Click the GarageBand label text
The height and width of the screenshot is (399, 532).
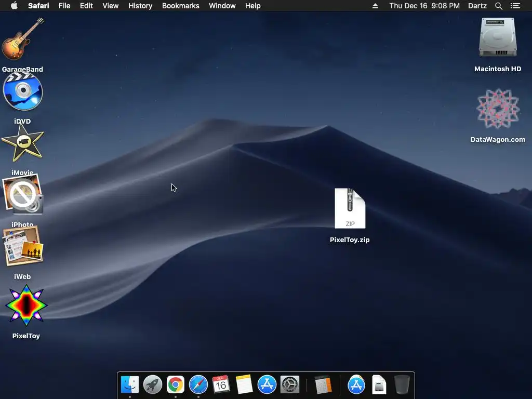[x=22, y=69]
